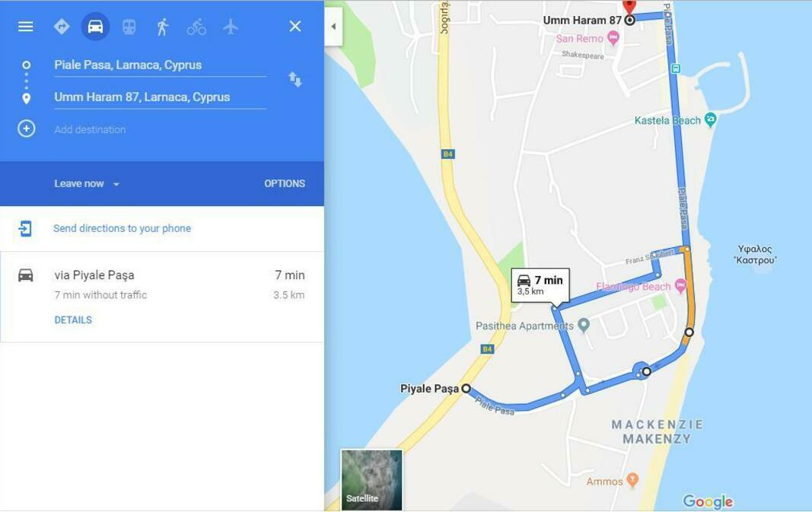Open route DETAILS link
Screen dimensions: 812x512
[x=73, y=320]
